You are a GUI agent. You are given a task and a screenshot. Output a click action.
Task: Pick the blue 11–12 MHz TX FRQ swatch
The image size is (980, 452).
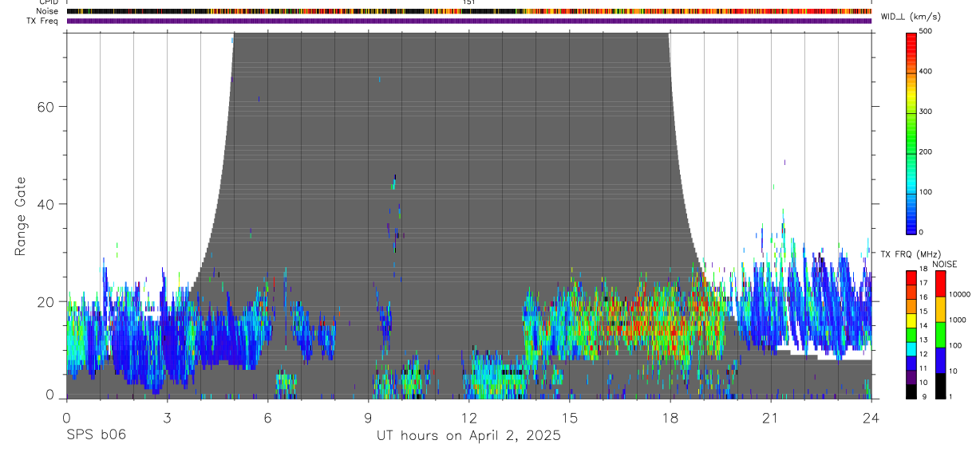tap(911, 364)
